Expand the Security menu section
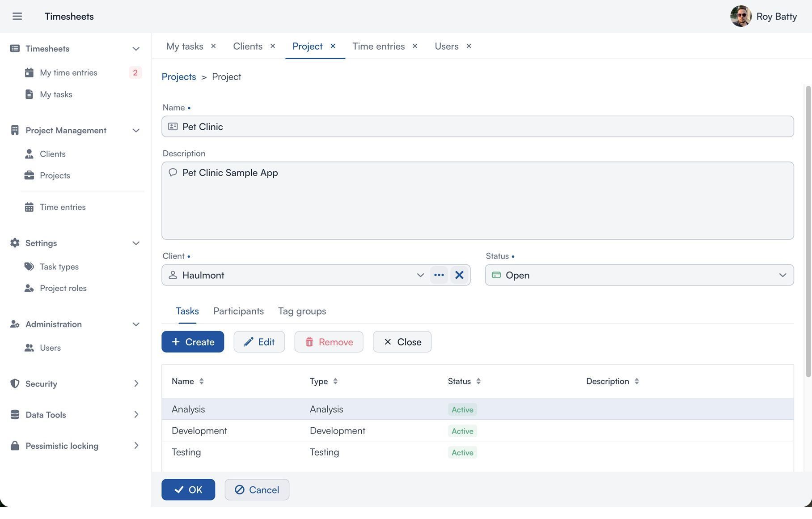The height and width of the screenshot is (519, 812). (135, 384)
